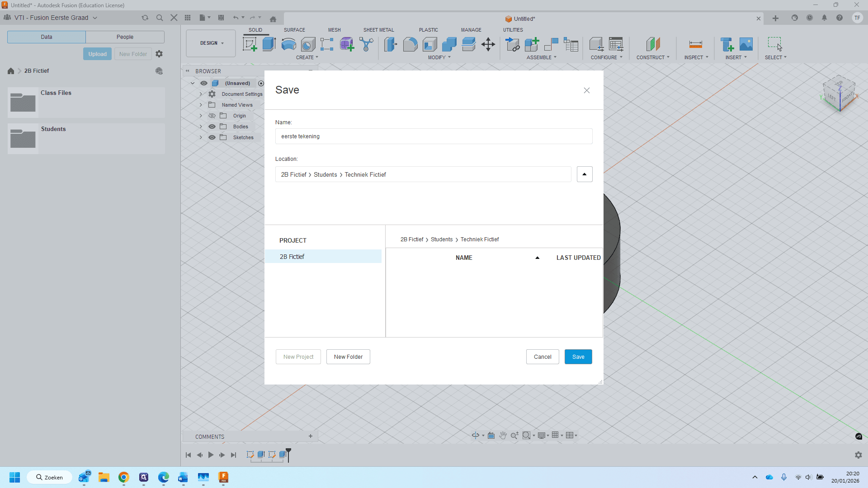The height and width of the screenshot is (488, 868).
Task: Click the blue Save button
Action: tap(578, 357)
